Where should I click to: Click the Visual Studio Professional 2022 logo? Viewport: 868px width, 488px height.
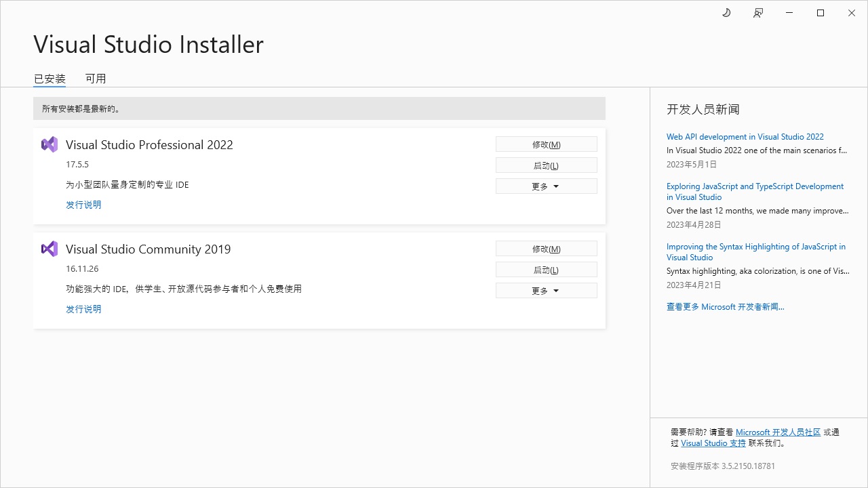(x=50, y=144)
